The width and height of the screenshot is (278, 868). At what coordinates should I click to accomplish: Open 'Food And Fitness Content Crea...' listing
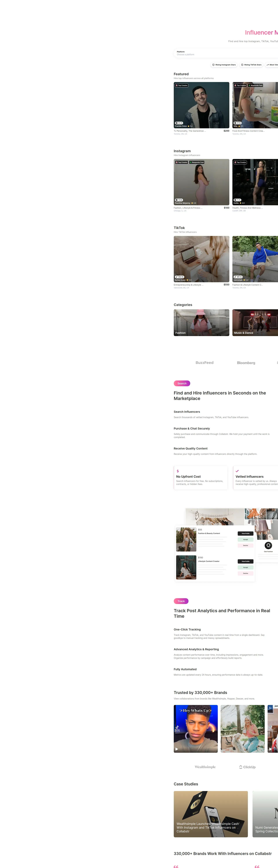click(249, 131)
